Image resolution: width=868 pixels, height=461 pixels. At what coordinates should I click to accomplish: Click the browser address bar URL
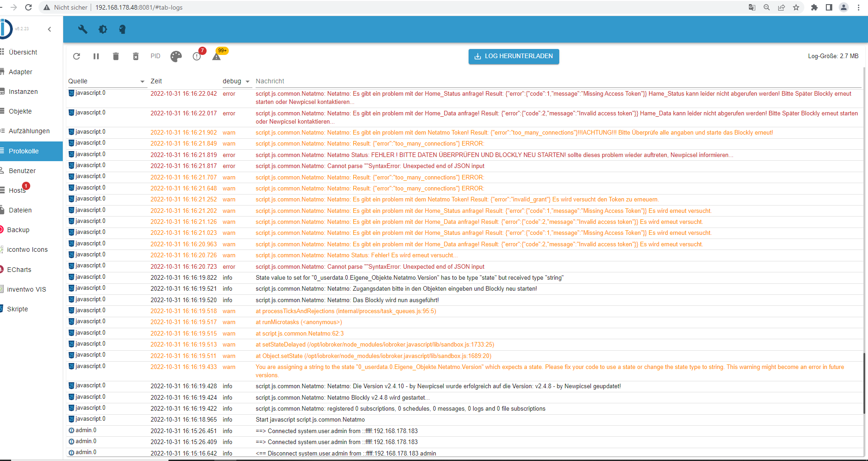click(139, 7)
